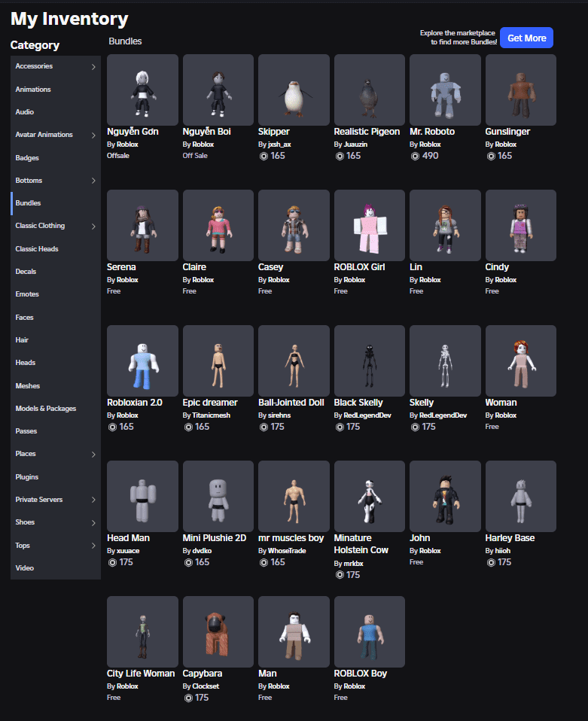This screenshot has width=588, height=721.
Task: Expand the Classic Clothing category chevron
Action: (x=93, y=227)
